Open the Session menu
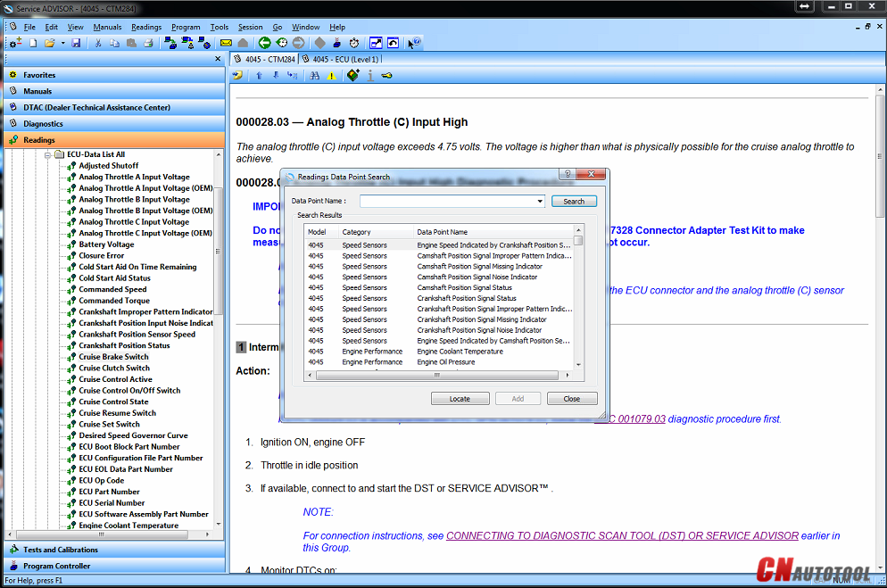The width and height of the screenshot is (887, 588). coord(250,27)
